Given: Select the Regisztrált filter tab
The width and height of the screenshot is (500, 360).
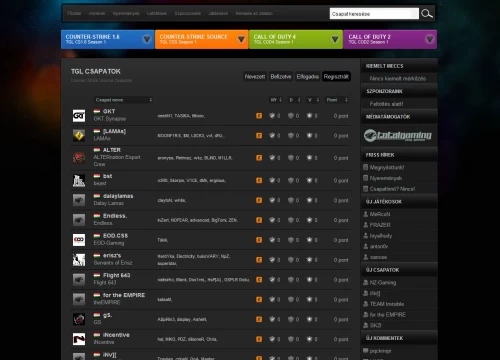Looking at the screenshot, I should 336,77.
